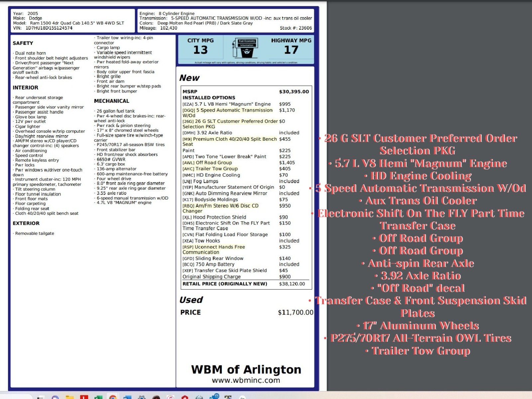Click the used price $11,700.00

(x=296, y=312)
